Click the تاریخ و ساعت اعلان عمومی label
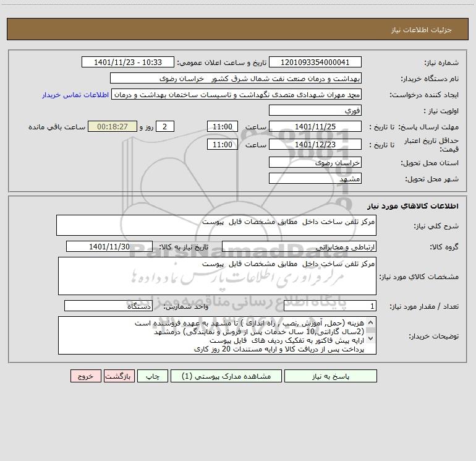The image size is (476, 461). [x=221, y=62]
